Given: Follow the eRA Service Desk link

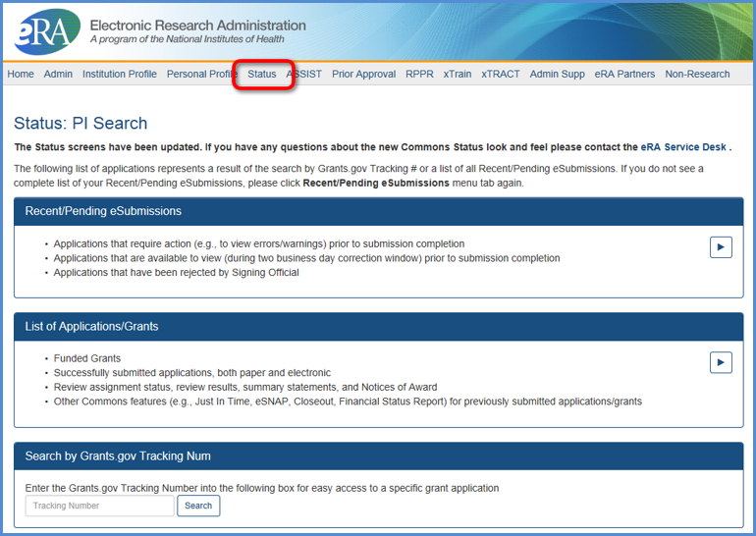Looking at the screenshot, I should [x=683, y=147].
